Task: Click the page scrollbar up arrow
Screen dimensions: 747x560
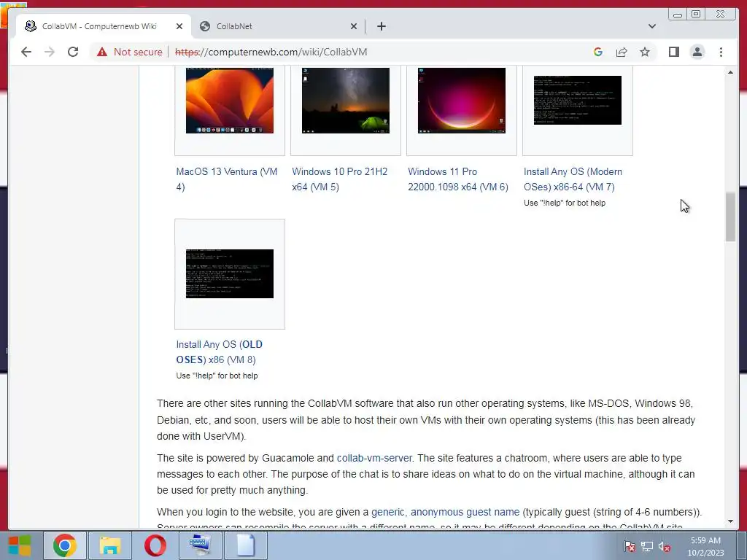Action: coord(730,72)
